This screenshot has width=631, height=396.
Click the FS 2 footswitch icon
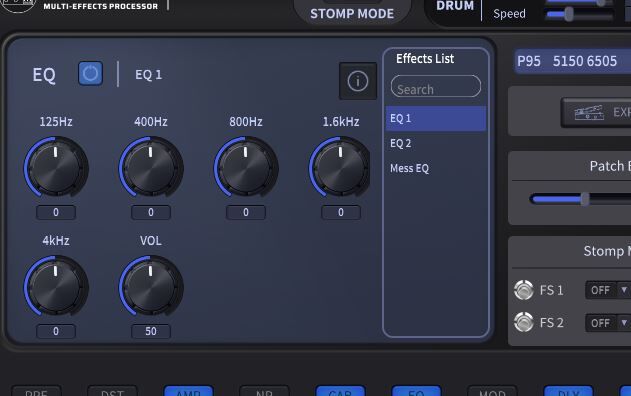point(524,322)
